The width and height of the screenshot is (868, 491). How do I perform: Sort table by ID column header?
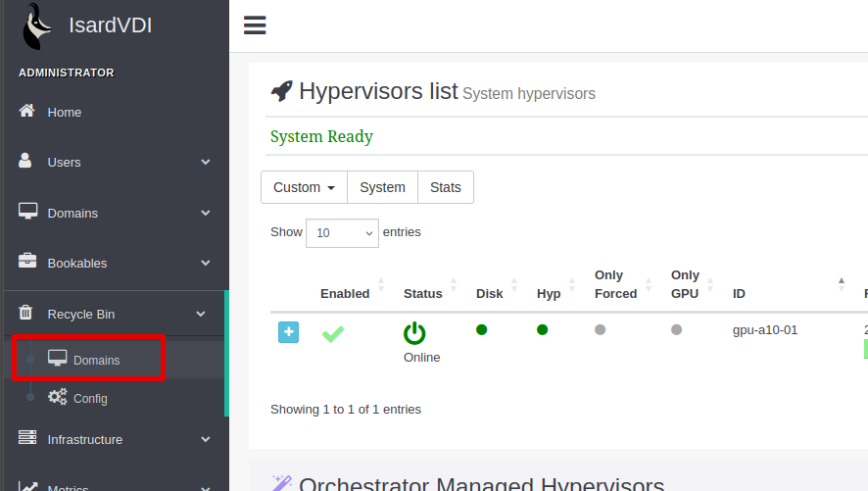point(739,293)
